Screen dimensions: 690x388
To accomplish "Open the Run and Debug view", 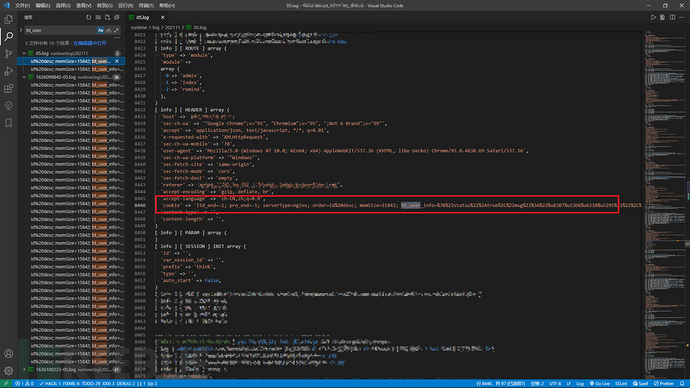I will pyautogui.click(x=8, y=71).
